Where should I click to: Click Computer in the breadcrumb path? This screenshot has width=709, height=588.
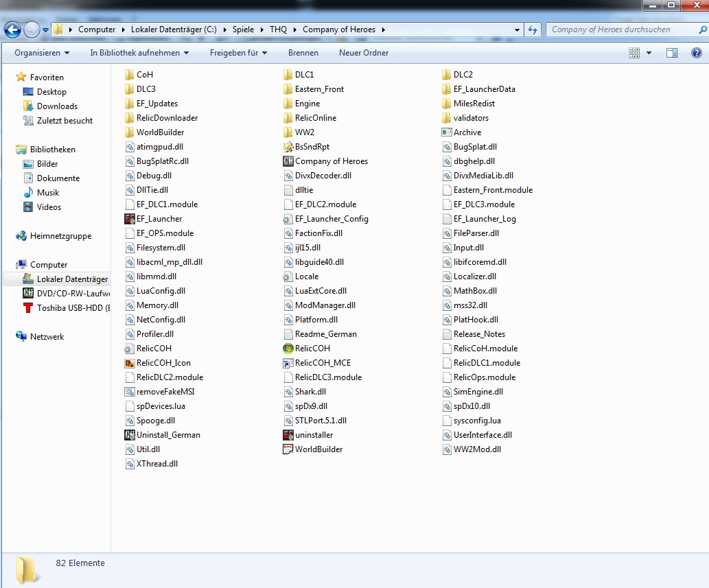point(97,30)
